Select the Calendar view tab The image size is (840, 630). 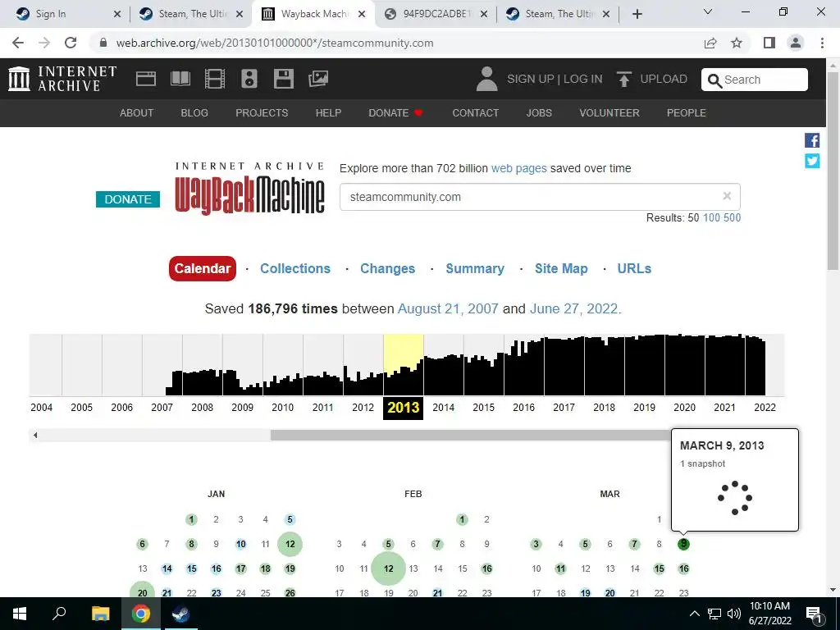click(202, 268)
